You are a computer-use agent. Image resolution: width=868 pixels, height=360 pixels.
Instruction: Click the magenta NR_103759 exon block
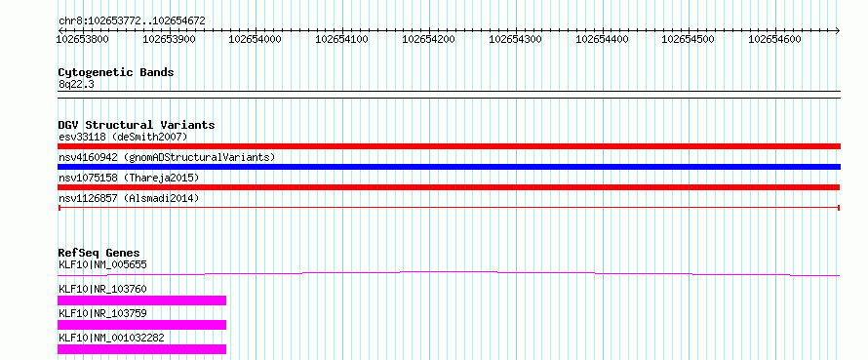[141, 325]
